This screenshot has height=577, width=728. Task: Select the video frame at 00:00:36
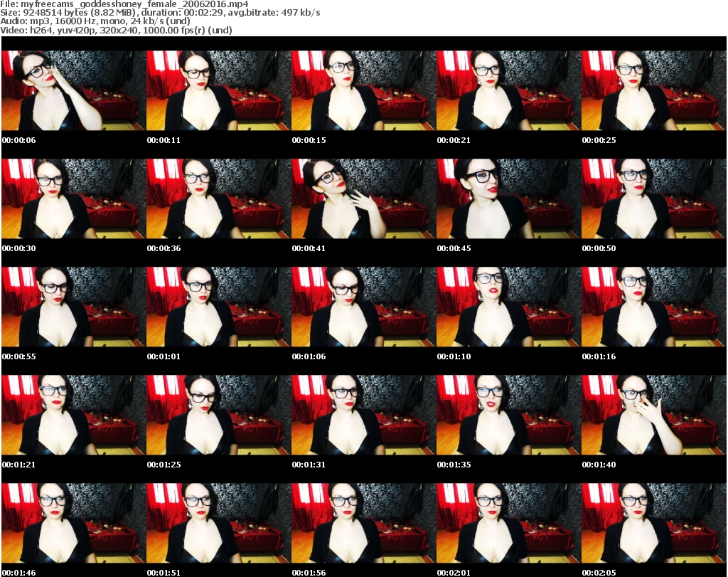pyautogui.click(x=218, y=198)
